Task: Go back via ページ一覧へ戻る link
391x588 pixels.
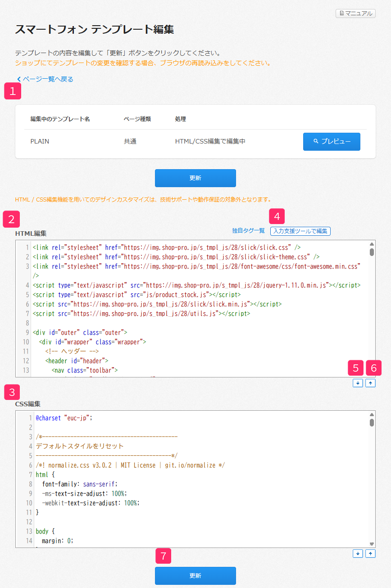Action: [x=45, y=79]
